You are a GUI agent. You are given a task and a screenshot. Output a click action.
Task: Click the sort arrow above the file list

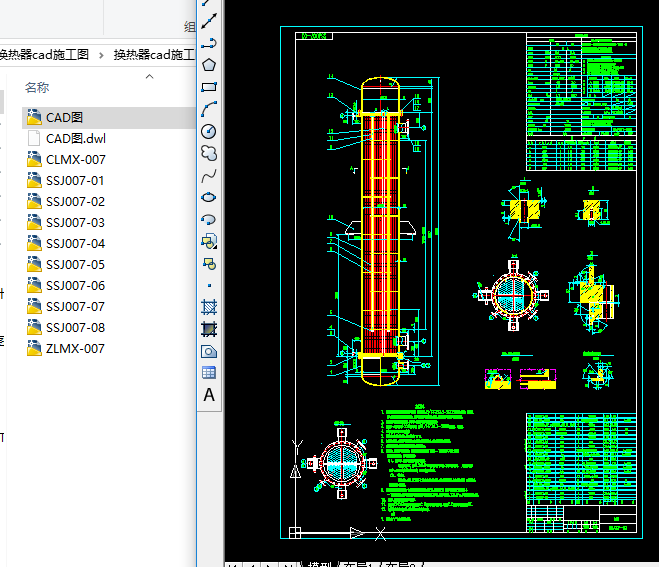(x=149, y=76)
